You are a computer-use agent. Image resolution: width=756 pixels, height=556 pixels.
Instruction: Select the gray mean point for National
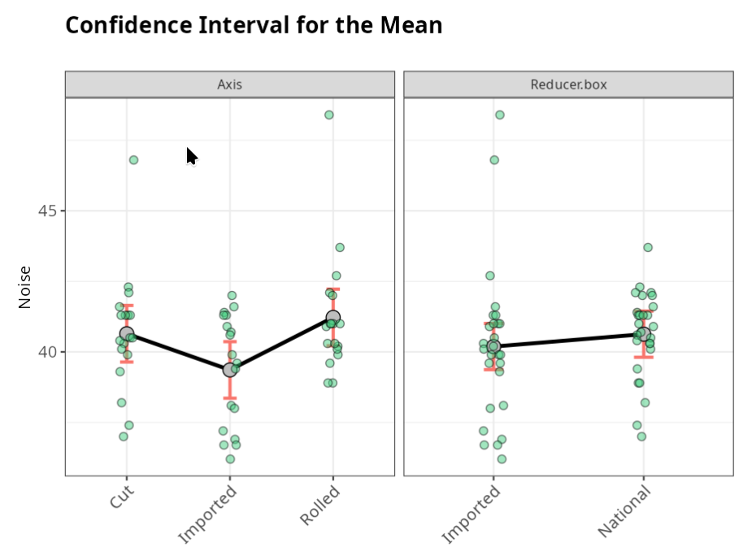[x=644, y=333]
